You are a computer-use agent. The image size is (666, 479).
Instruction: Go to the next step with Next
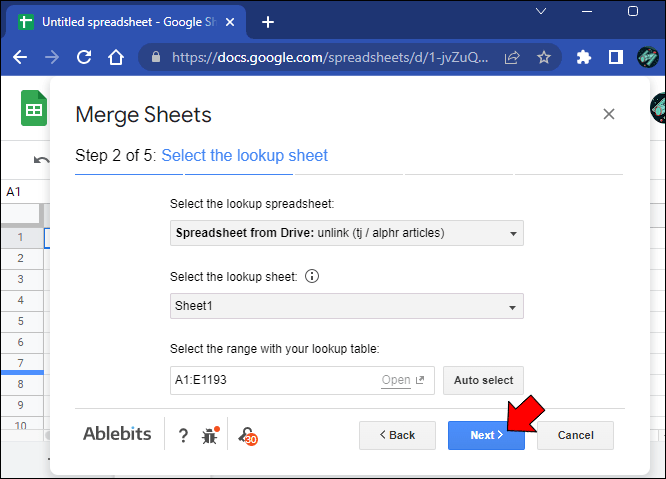485,435
